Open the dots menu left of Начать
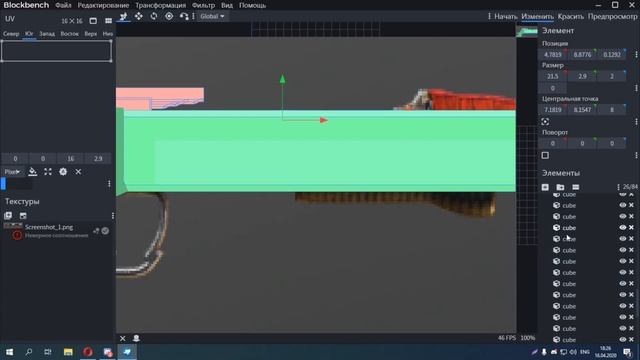The height and width of the screenshot is (360, 640). point(489,16)
